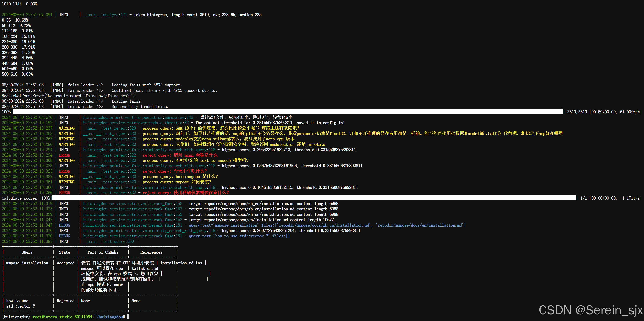
Task: Click 'mmpose installation' query cell
Action: (27, 263)
